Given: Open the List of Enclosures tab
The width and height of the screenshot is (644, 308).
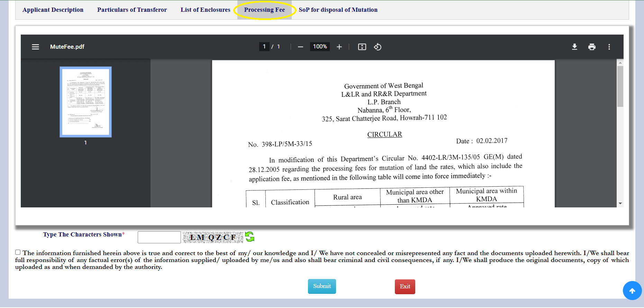Looking at the screenshot, I should (x=205, y=10).
